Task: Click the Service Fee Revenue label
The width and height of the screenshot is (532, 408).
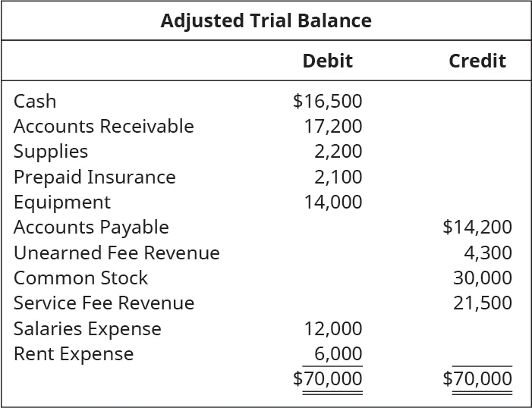Action: (104, 303)
